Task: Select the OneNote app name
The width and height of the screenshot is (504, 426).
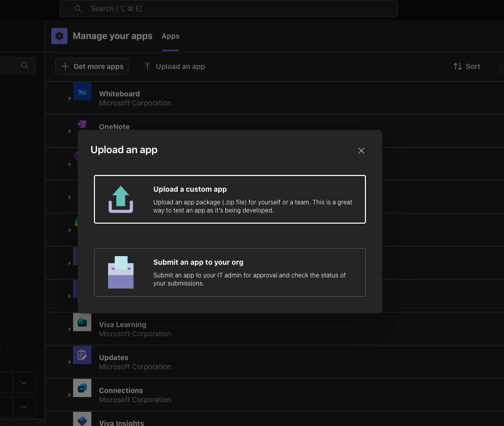Action: (x=114, y=127)
